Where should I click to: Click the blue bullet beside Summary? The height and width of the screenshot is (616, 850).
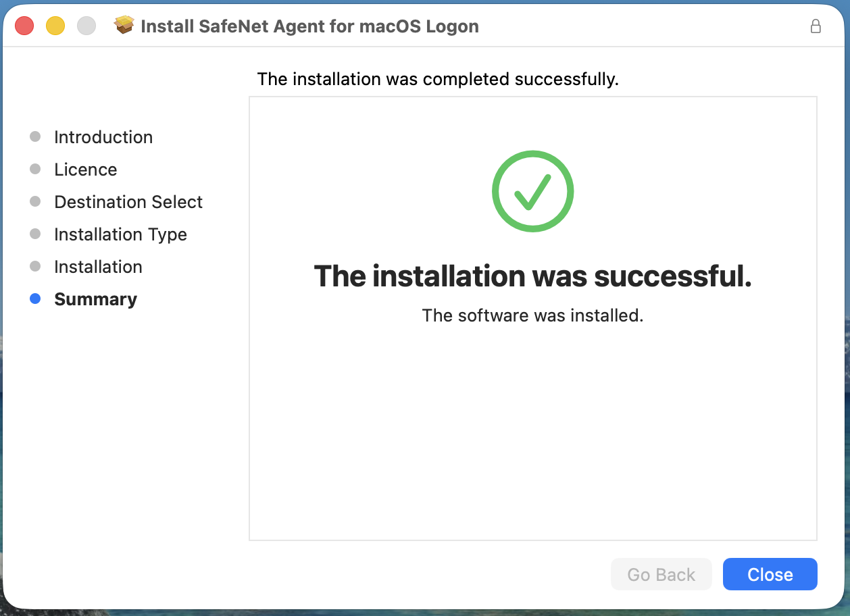[36, 299]
